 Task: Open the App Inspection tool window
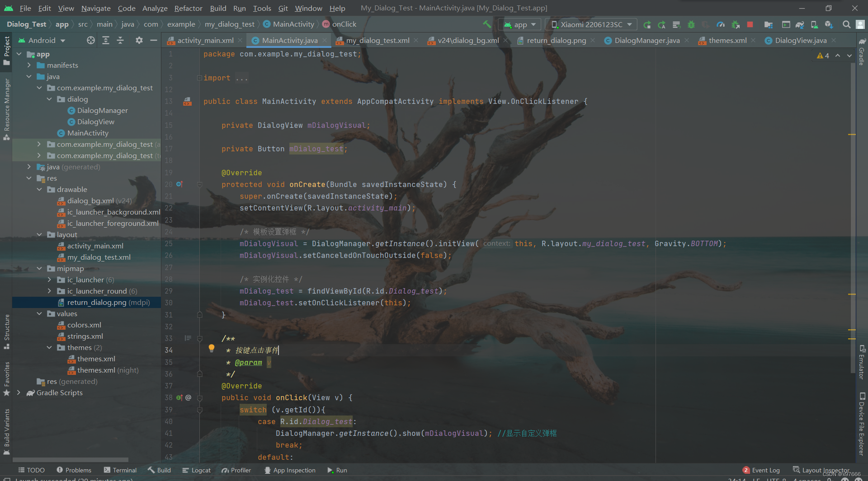(290, 470)
